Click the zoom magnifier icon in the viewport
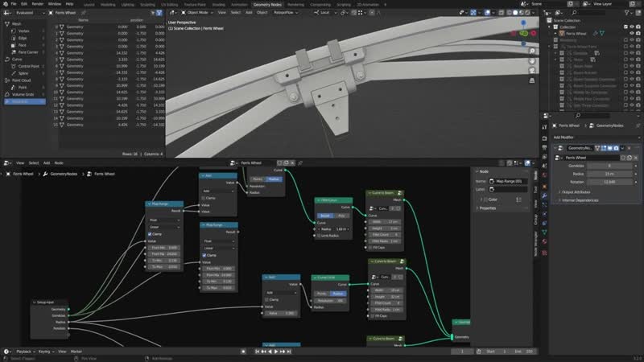This screenshot has height=362, width=644. 532,51
